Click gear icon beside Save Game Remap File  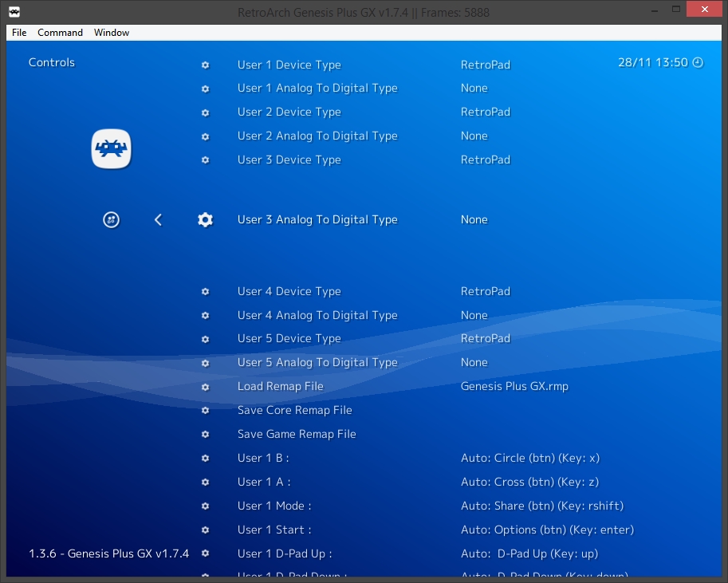coord(205,435)
